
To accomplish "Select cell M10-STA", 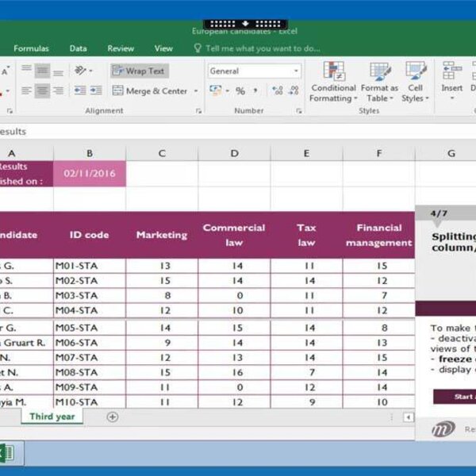I will tap(90, 402).
